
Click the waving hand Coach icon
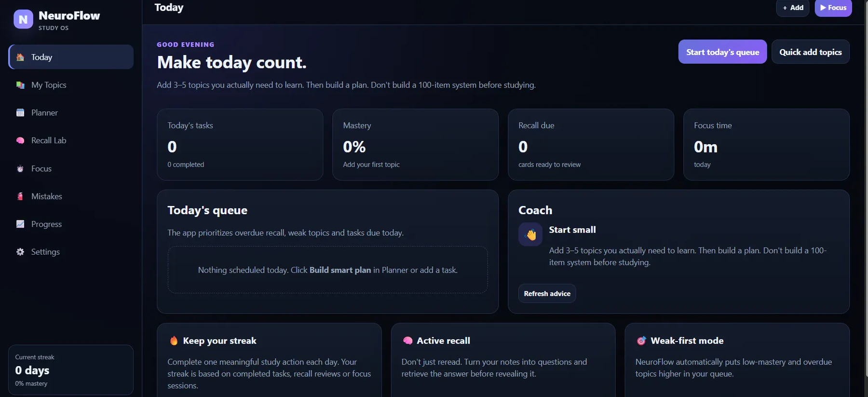(530, 234)
